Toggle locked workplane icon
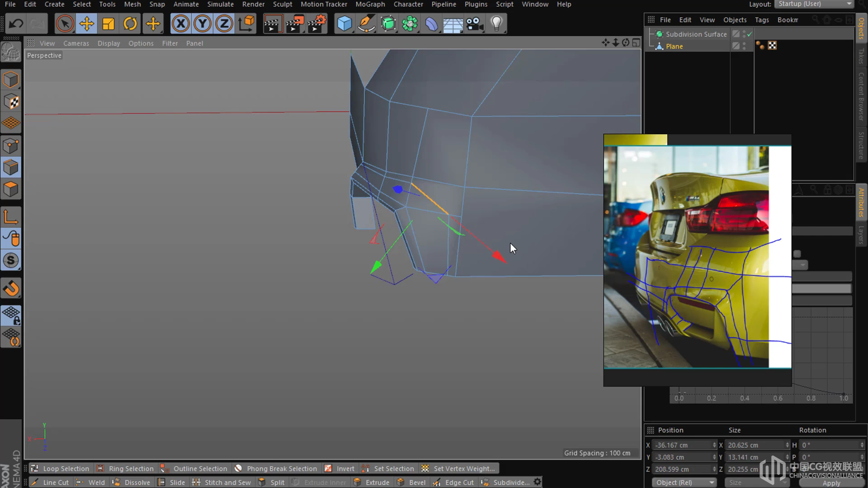868x488 pixels. tap(11, 315)
